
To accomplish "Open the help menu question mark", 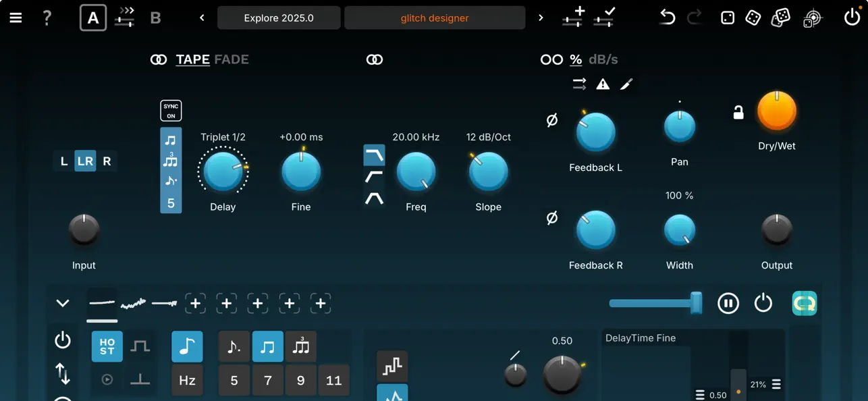I will [x=47, y=18].
